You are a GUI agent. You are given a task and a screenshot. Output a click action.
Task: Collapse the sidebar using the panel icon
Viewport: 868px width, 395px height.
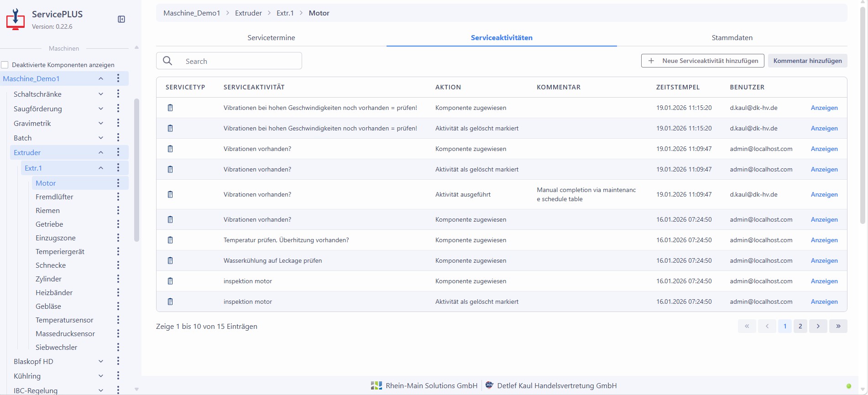pyautogui.click(x=121, y=19)
